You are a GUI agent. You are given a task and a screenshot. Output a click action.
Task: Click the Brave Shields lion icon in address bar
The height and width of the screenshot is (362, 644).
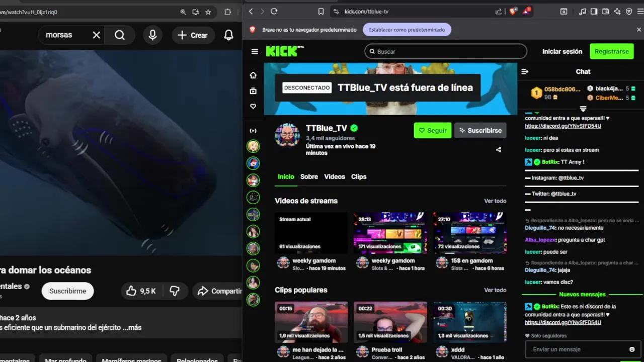tap(513, 12)
